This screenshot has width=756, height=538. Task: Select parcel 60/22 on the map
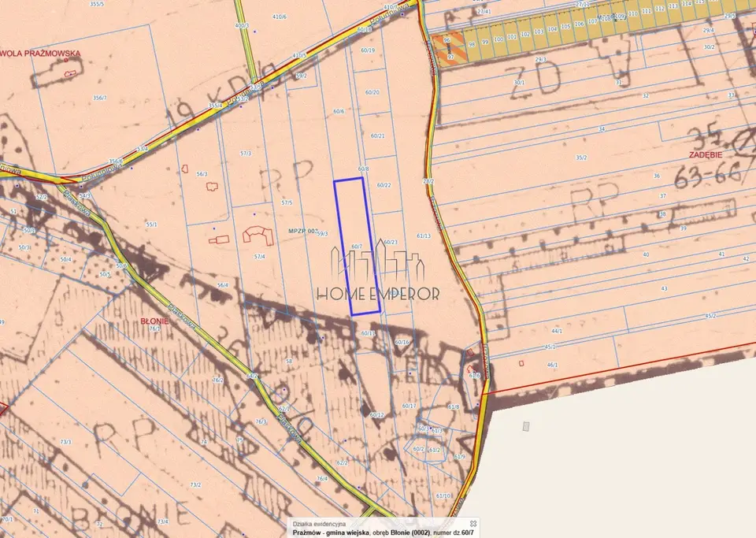tap(384, 186)
